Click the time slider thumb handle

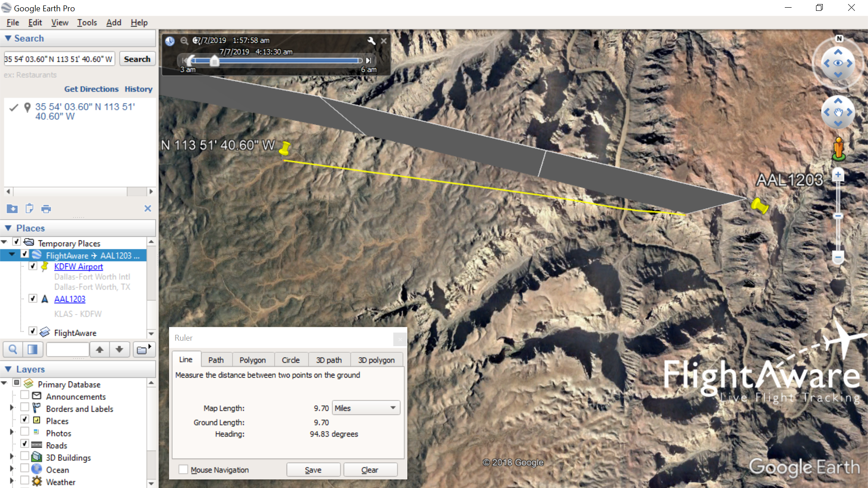(x=215, y=61)
